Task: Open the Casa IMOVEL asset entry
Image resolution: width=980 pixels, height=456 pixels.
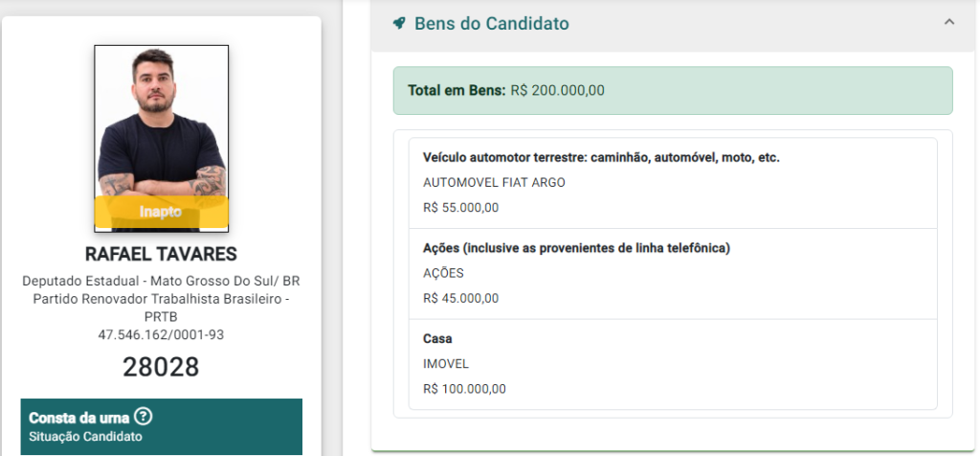Action: (673, 364)
